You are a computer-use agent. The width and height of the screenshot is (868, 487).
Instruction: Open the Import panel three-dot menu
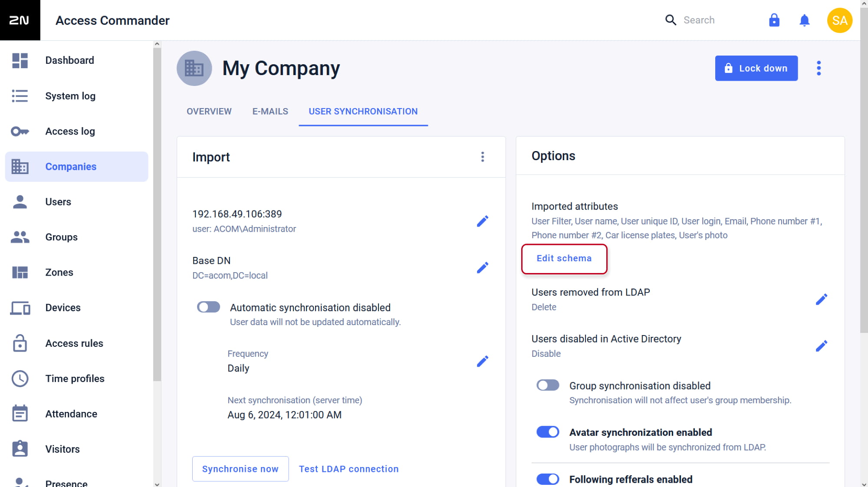tap(483, 157)
